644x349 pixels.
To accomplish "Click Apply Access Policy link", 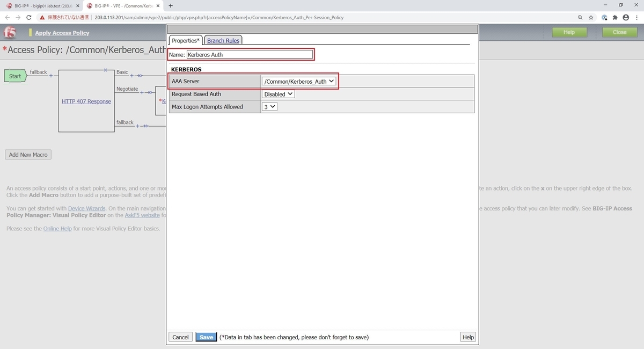I will (x=62, y=33).
